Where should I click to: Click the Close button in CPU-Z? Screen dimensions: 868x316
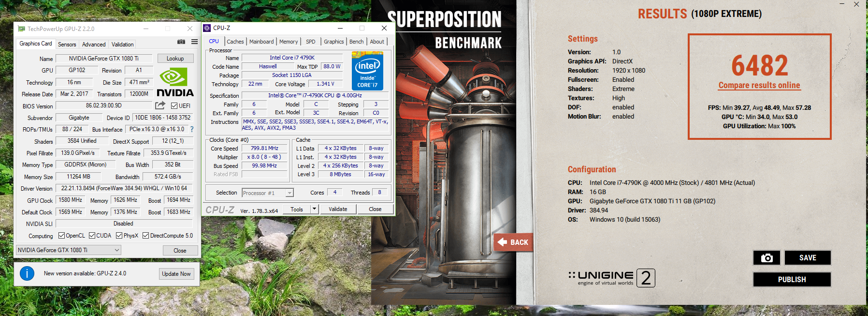pos(375,209)
